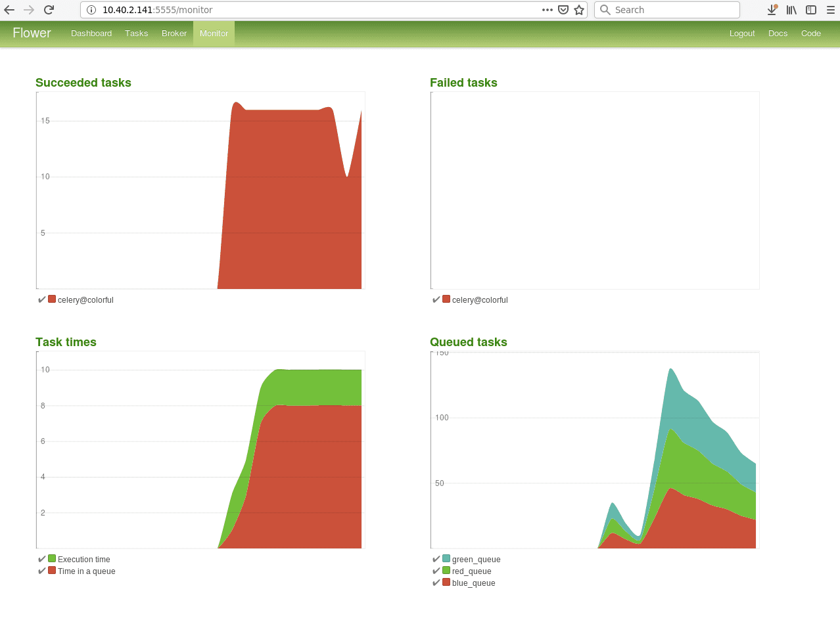
Task: Open the downloads arrow icon
Action: tap(772, 10)
